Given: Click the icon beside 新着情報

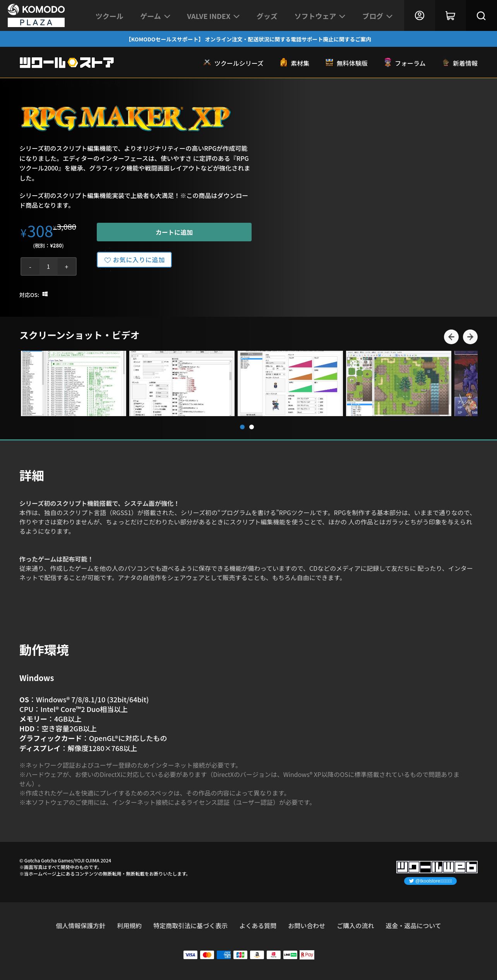Looking at the screenshot, I should [446, 62].
